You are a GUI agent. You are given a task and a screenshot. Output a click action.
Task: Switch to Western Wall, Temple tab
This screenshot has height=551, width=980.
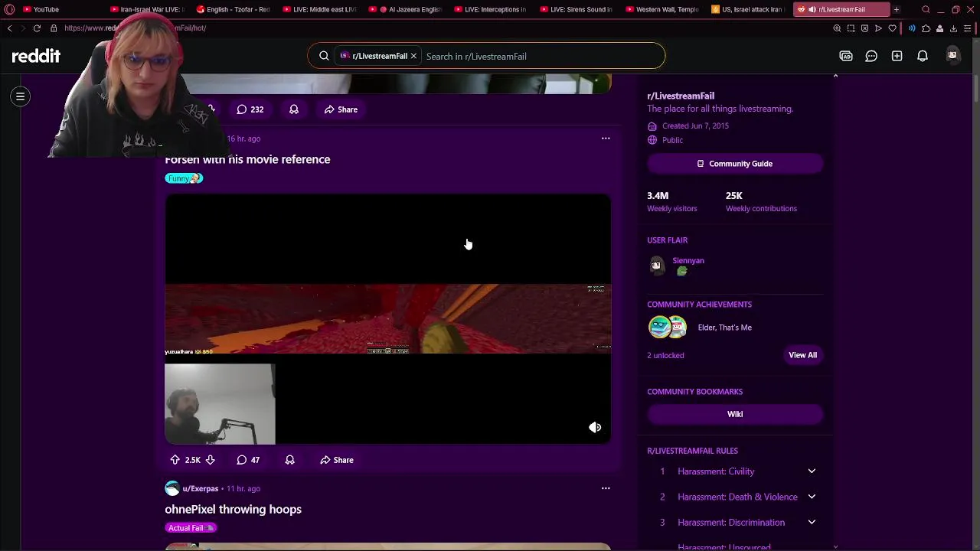661,9
